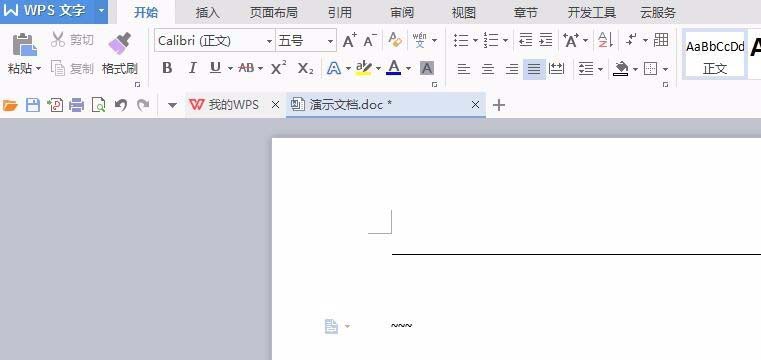Switch to 视图 ribbon tab
The image size is (761, 360).
click(x=463, y=12)
